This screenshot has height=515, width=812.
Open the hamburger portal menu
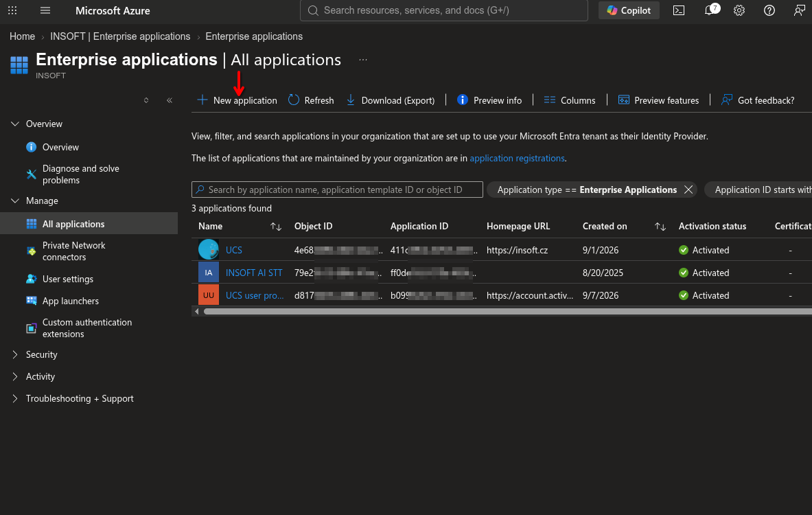coord(45,10)
